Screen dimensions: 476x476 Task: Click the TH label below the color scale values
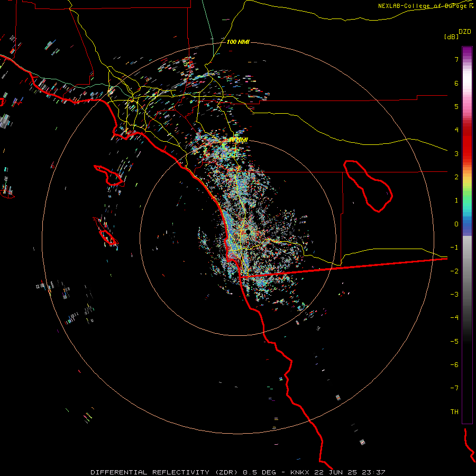(454, 412)
